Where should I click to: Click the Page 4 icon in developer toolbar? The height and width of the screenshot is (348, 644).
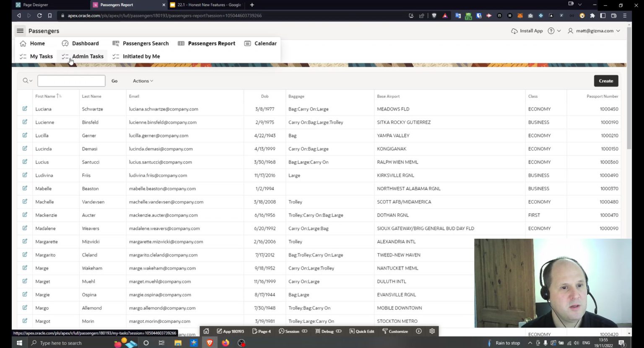pyautogui.click(x=254, y=331)
